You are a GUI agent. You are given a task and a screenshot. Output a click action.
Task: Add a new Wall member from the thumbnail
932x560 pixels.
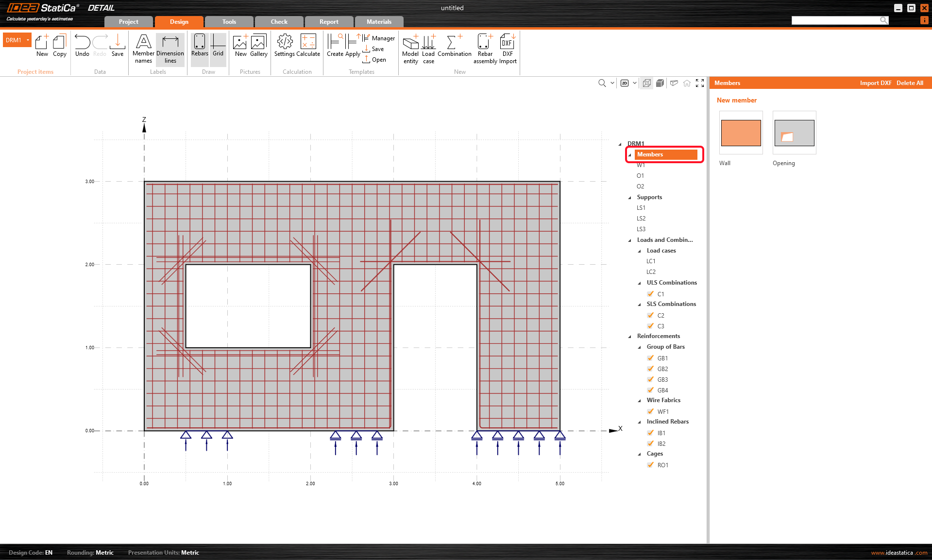tap(740, 133)
